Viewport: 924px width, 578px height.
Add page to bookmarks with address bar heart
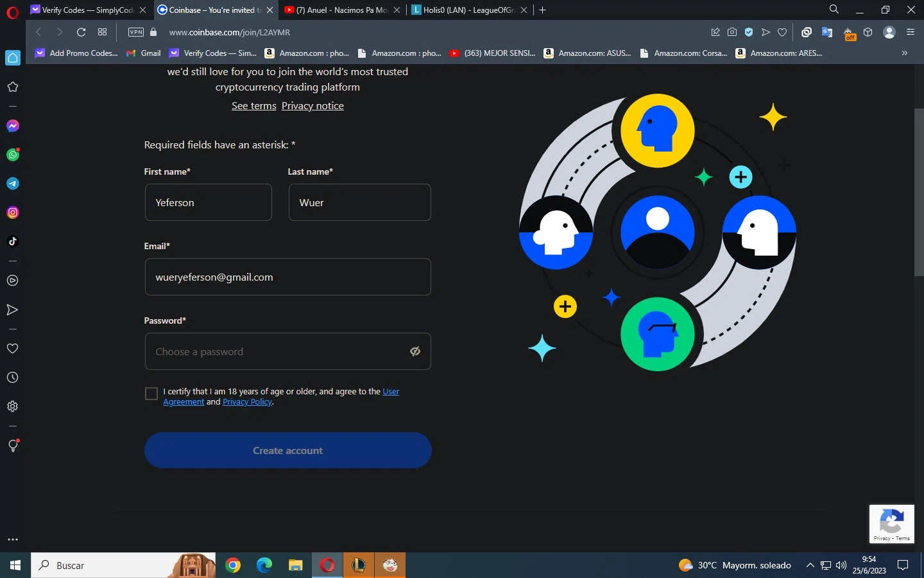(x=782, y=32)
